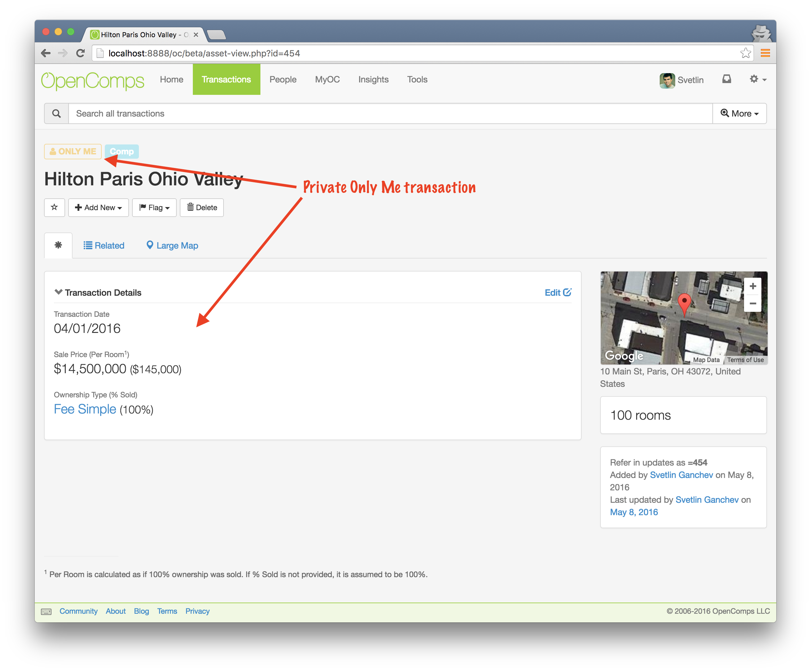Click the red map pin marker

(x=684, y=305)
